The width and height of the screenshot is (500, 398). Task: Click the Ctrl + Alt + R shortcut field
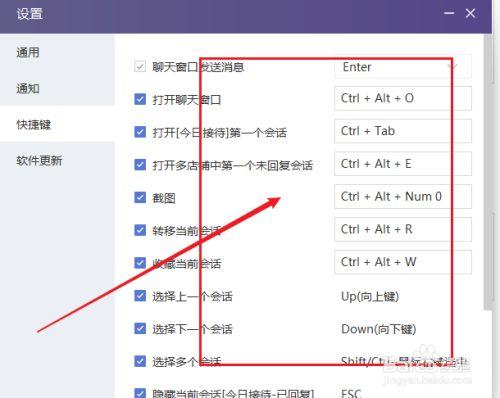pyautogui.click(x=403, y=229)
